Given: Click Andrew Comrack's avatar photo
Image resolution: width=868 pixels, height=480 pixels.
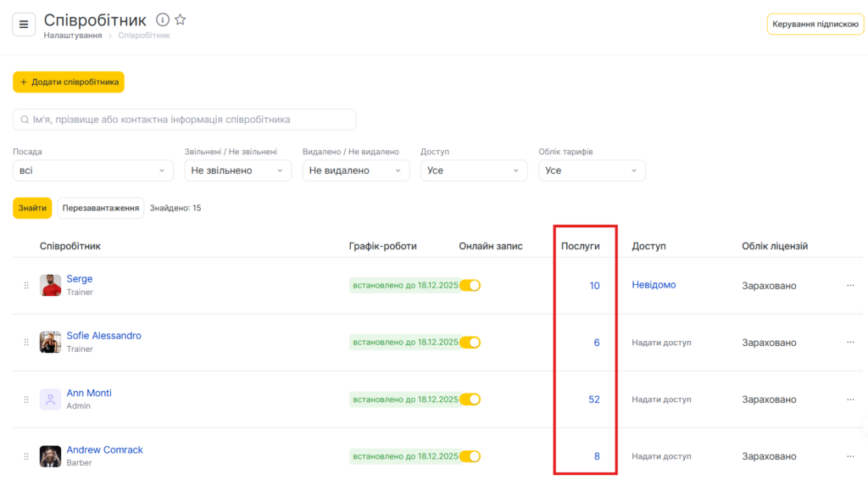Looking at the screenshot, I should 50,456.
